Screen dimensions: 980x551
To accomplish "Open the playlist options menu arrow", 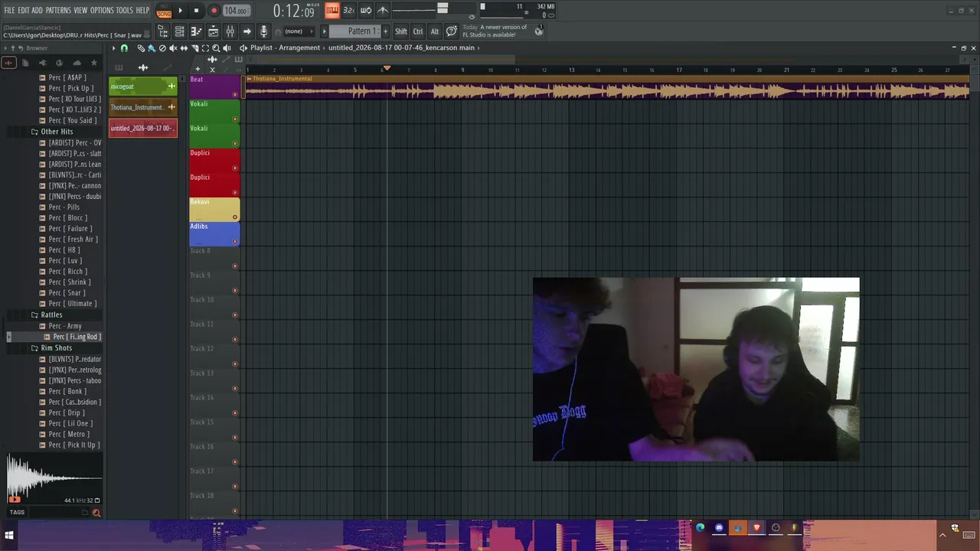I will click(113, 48).
